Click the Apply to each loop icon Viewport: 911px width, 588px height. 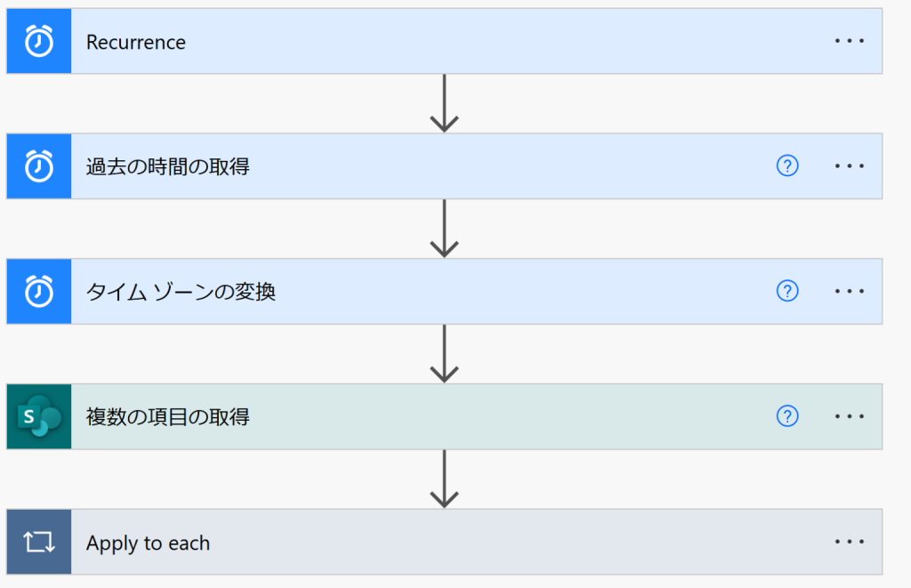(x=39, y=542)
